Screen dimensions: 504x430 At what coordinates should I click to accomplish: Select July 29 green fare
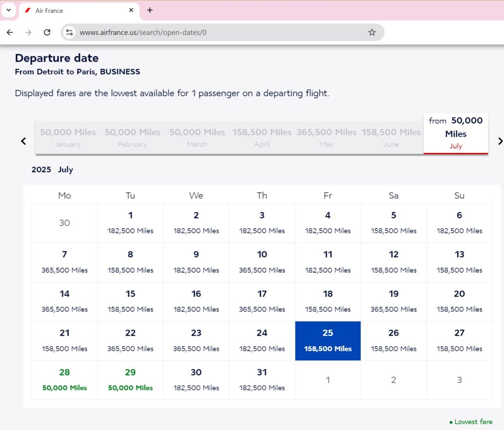(130, 380)
